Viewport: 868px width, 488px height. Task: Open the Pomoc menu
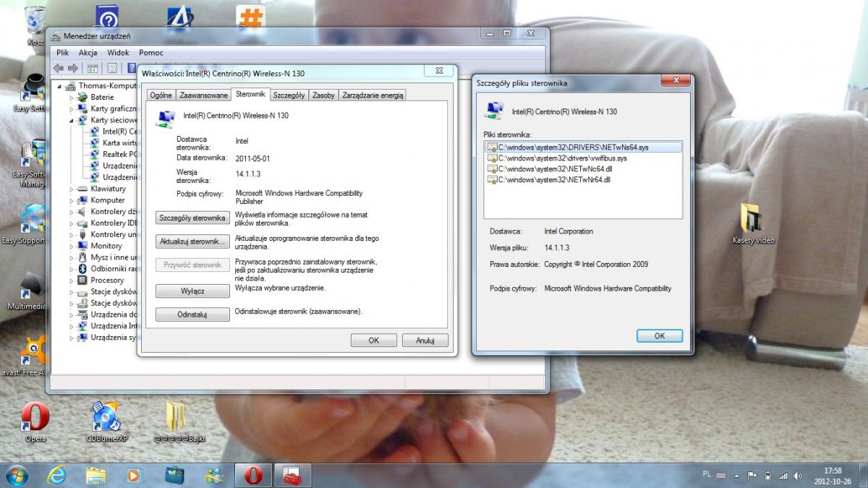click(151, 53)
